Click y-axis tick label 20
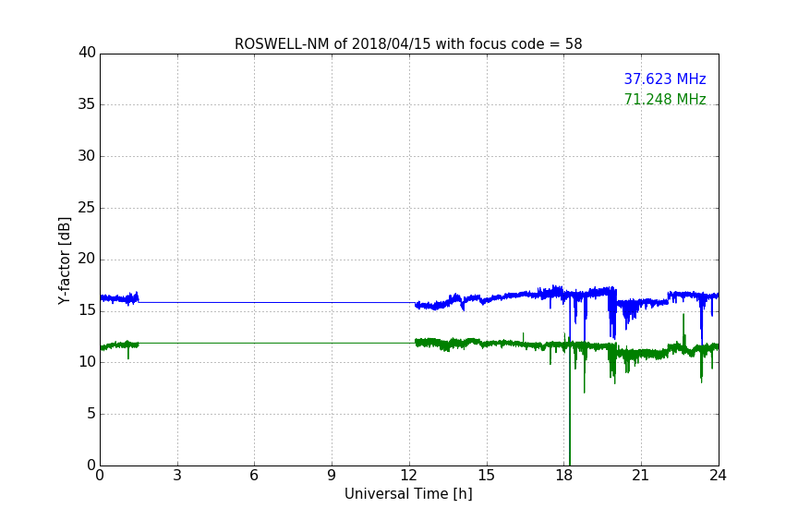The height and width of the screenshot is (532, 798). pyautogui.click(x=87, y=260)
